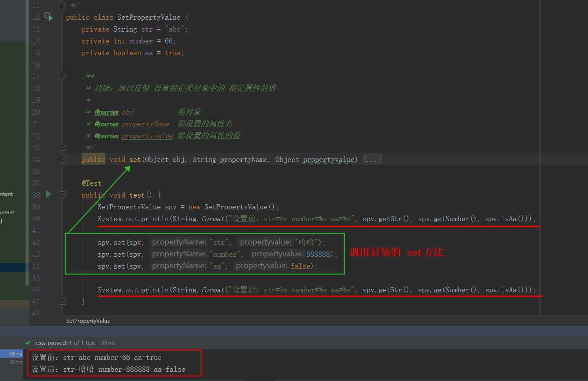588x381 pixels.
Task: Click the @param obj tag on line 20
Action: click(x=114, y=112)
